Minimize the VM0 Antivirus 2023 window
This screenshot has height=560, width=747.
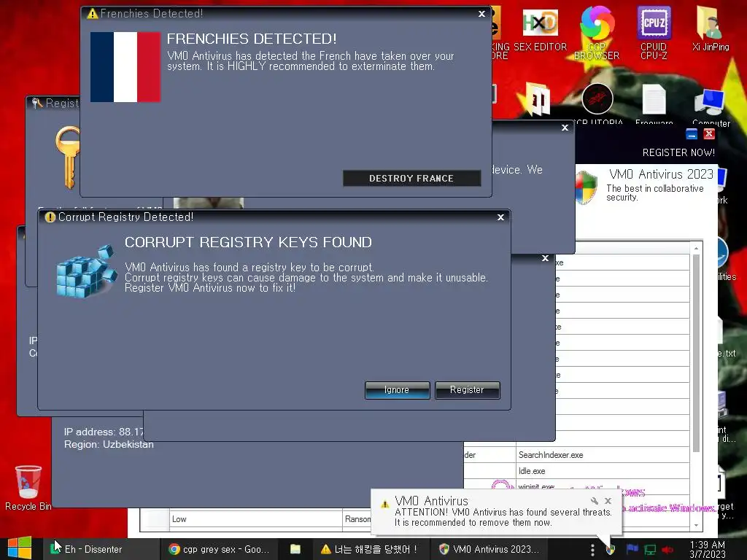pyautogui.click(x=692, y=134)
